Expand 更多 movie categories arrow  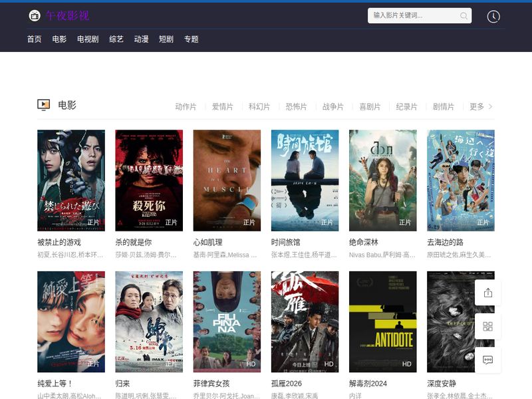[x=490, y=106]
